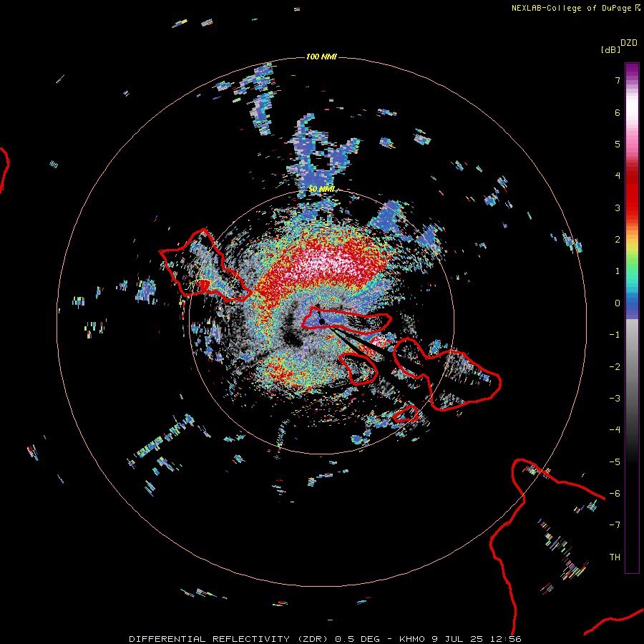Click the TH threshold label on the scale
644x644 pixels.
pyautogui.click(x=615, y=557)
